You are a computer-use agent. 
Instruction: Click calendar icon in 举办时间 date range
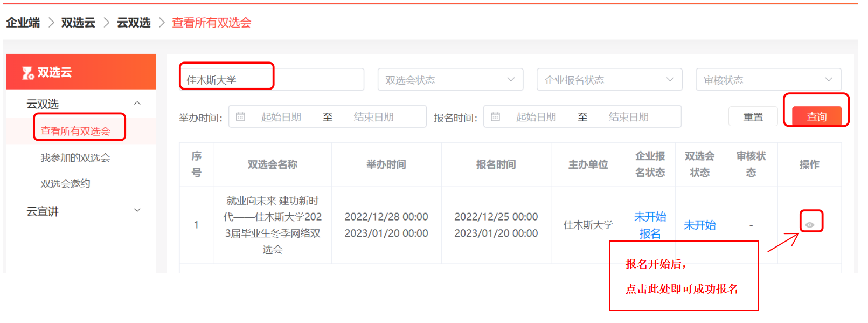coord(240,116)
